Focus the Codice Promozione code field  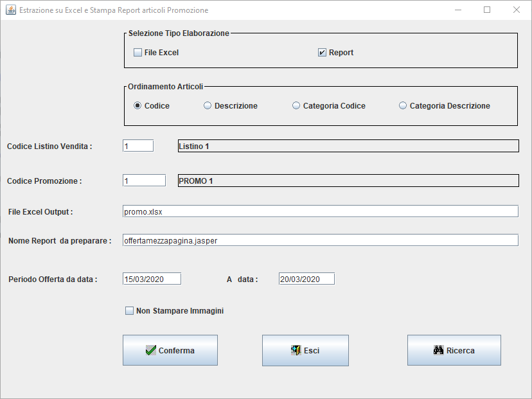click(x=144, y=181)
